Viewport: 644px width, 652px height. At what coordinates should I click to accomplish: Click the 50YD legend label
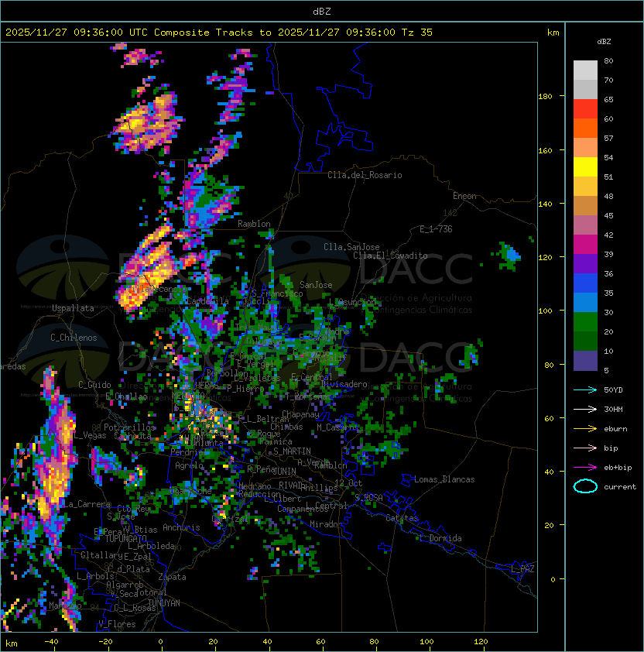pos(613,390)
